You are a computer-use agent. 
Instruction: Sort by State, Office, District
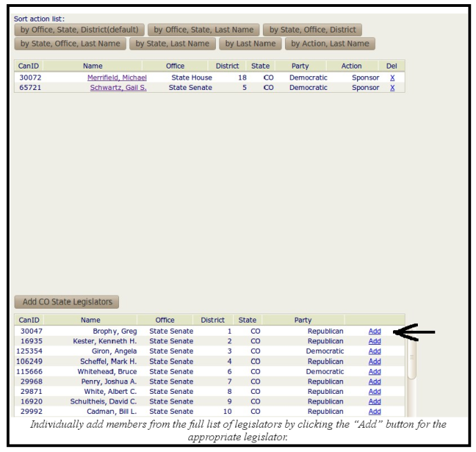click(x=313, y=30)
